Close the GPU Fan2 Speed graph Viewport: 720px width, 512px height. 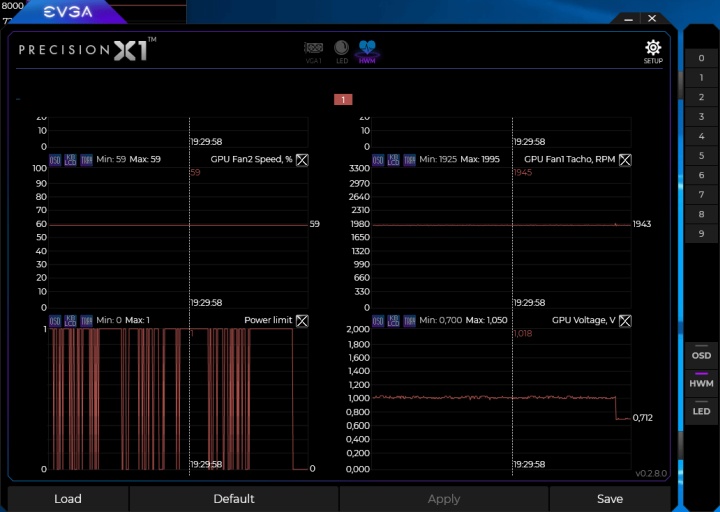pyautogui.click(x=302, y=160)
